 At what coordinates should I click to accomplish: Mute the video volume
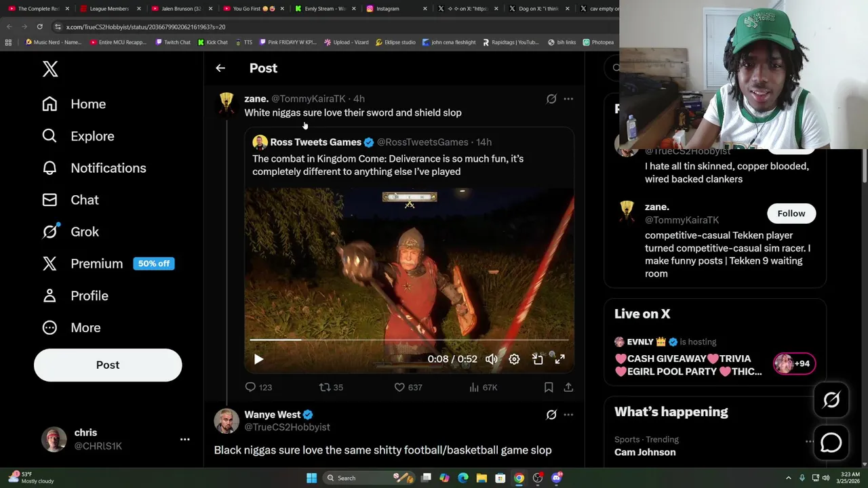tap(491, 359)
